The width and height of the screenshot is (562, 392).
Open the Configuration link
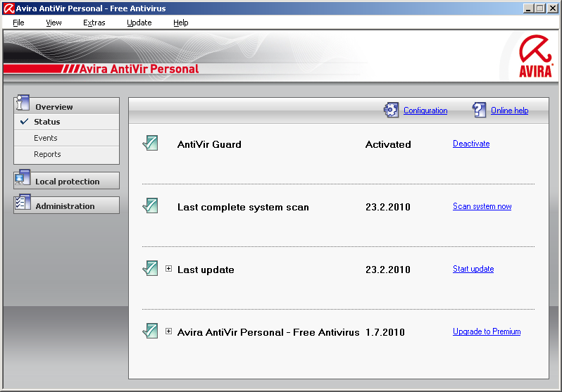point(425,110)
